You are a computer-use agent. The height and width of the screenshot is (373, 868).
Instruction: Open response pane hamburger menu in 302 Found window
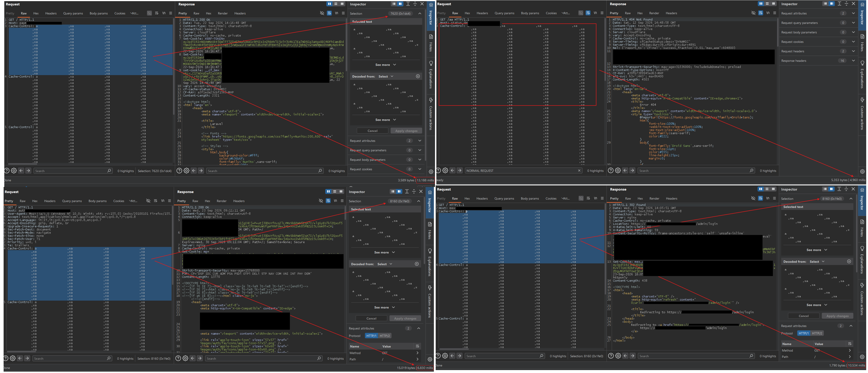click(775, 198)
